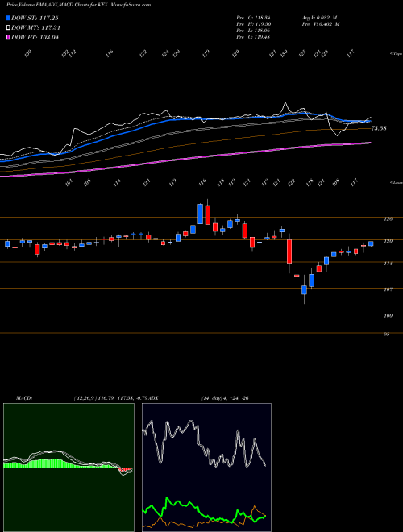The width and height of the screenshot is (403, 532).
Task: Select the 'DOW ST: 117.25' legend text
Action: tap(35, 18)
